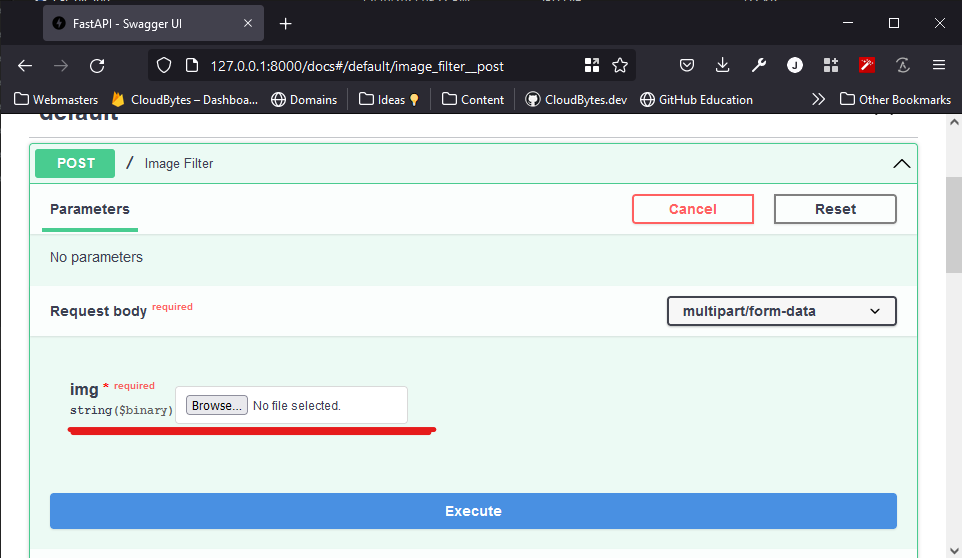962x558 pixels.
Task: Click the Image Filter endpoint title
Action: pos(179,164)
